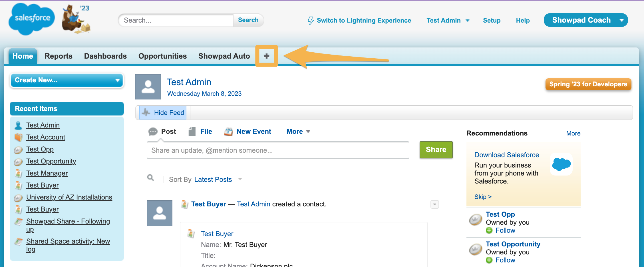Click the Test Account folder icon
Viewport: 644px width, 267px height.
tap(18, 137)
